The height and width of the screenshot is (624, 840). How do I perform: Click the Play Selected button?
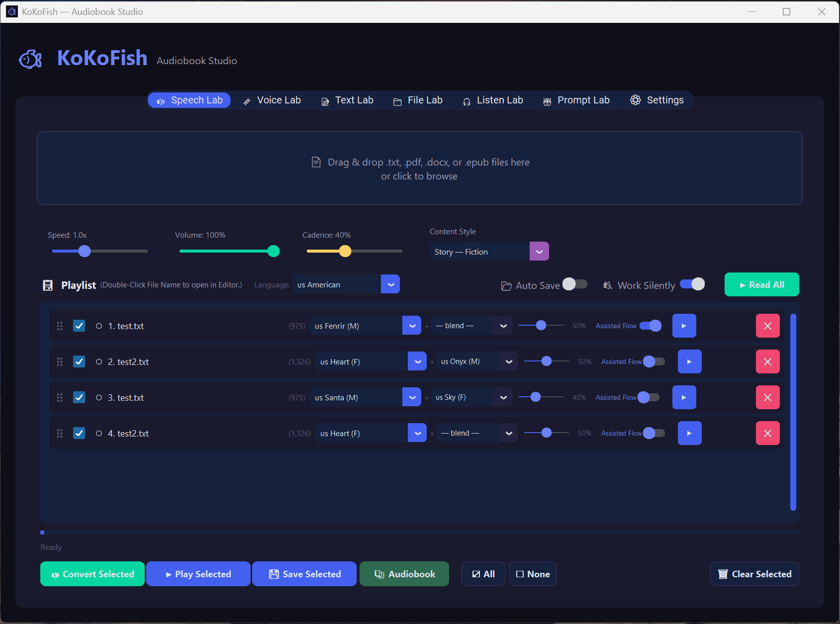pyautogui.click(x=198, y=574)
